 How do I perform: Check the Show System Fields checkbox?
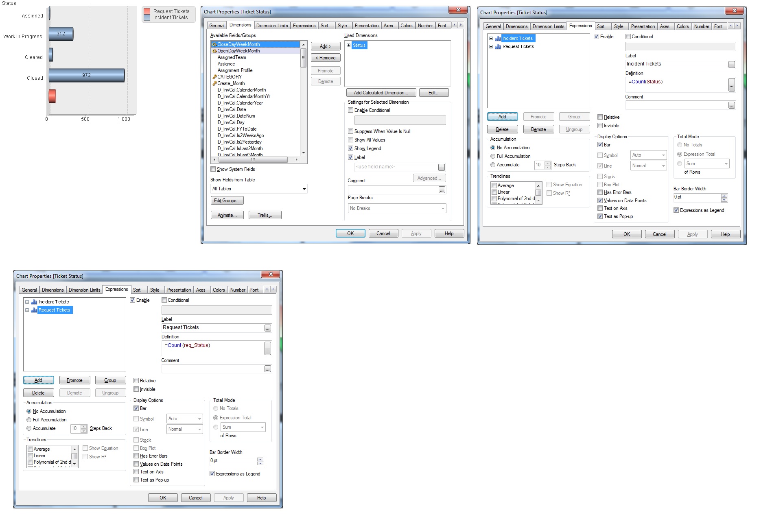[213, 169]
